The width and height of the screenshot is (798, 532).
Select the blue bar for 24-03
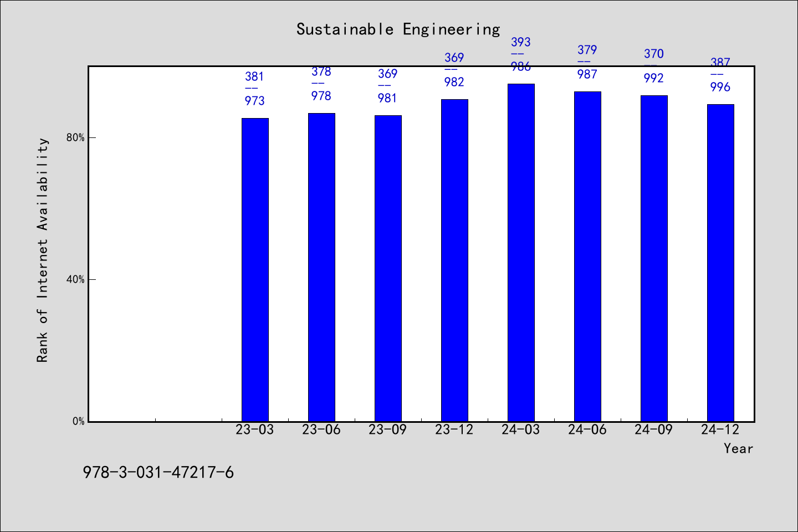[521, 253]
